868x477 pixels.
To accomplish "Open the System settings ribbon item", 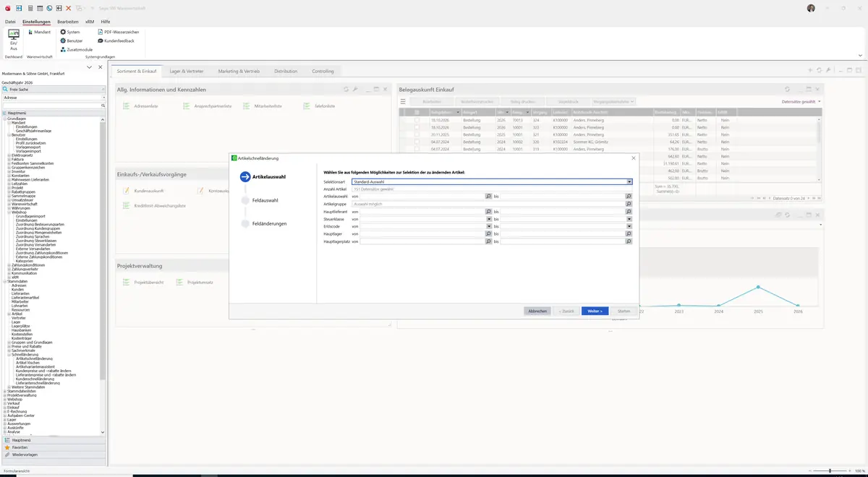I will click(70, 32).
